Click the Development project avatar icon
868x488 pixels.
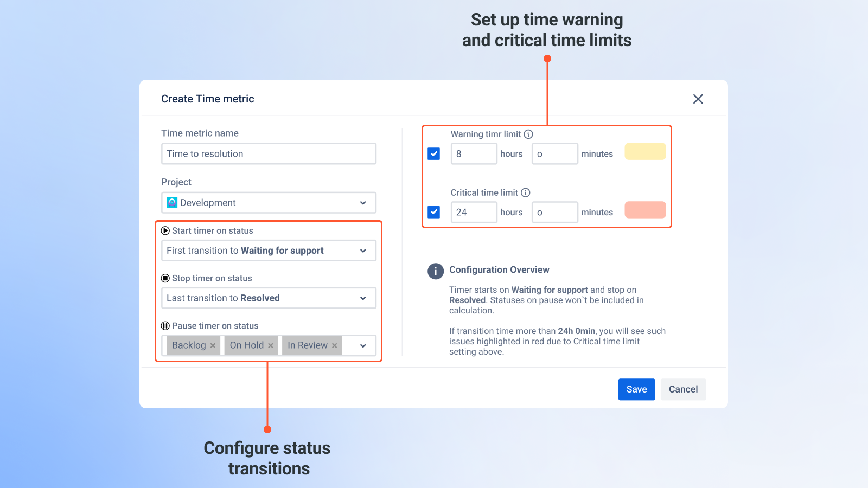click(x=172, y=203)
